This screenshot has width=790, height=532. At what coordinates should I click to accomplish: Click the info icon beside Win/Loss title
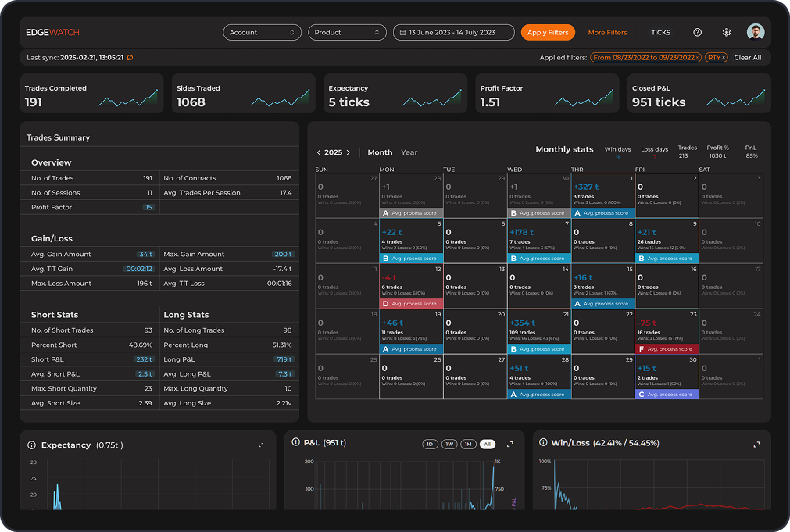[543, 442]
